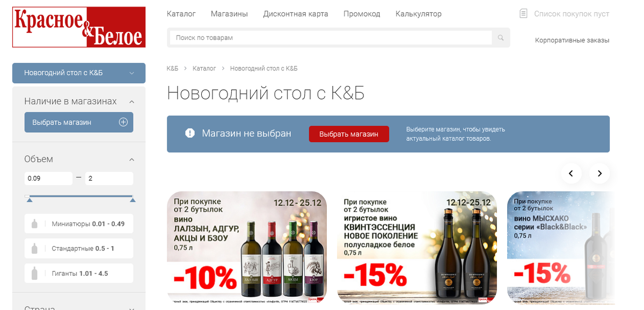This screenshot has width=644, height=310.
Task: Show next promo banner with right arrow
Action: coord(599,173)
